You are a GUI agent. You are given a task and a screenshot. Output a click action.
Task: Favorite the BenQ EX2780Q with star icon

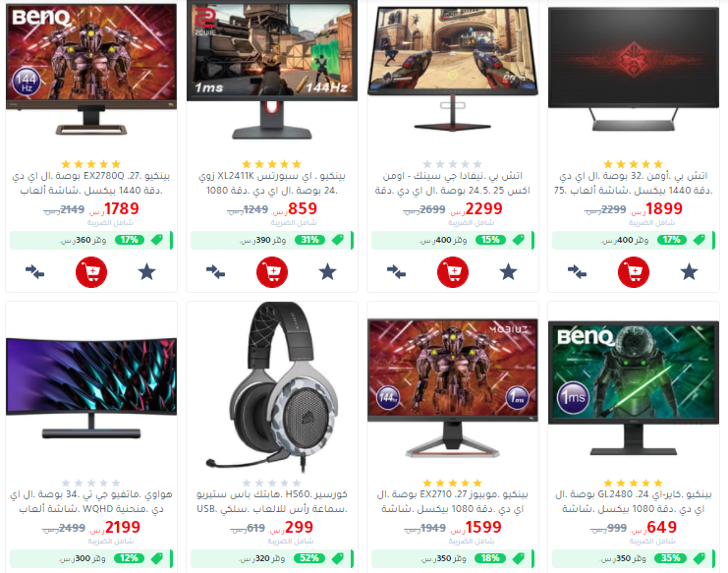(146, 271)
